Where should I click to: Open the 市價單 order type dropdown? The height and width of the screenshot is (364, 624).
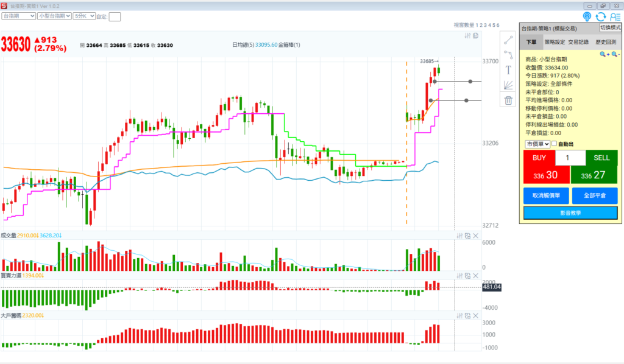pyautogui.click(x=537, y=144)
